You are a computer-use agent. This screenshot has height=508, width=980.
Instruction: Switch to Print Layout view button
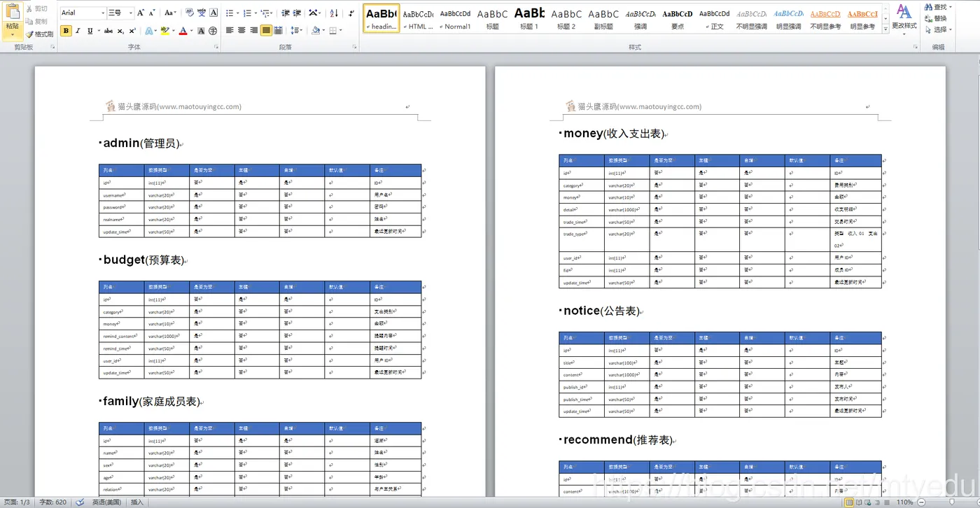click(x=848, y=502)
